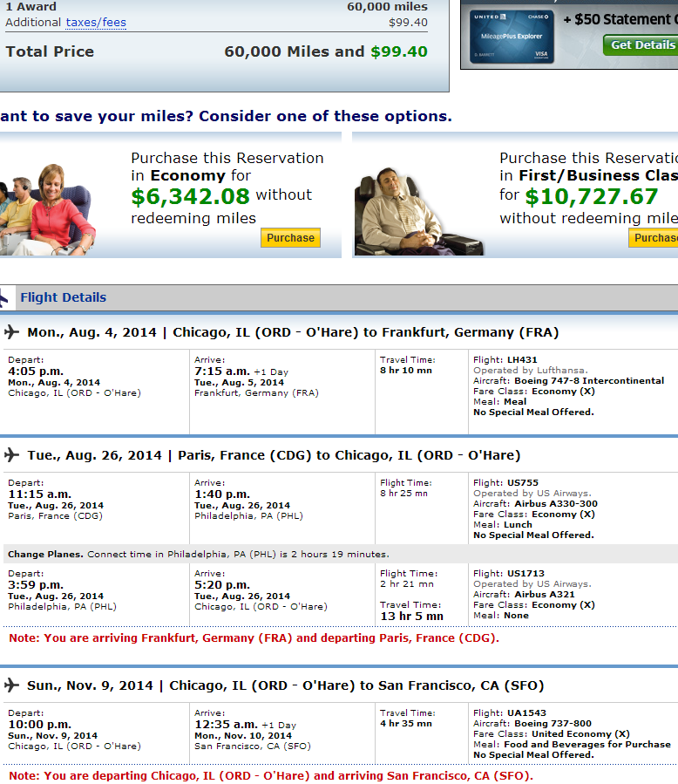This screenshot has height=784, width=678.
Task: Click the $50 Statement credit offer text
Action: (x=620, y=19)
